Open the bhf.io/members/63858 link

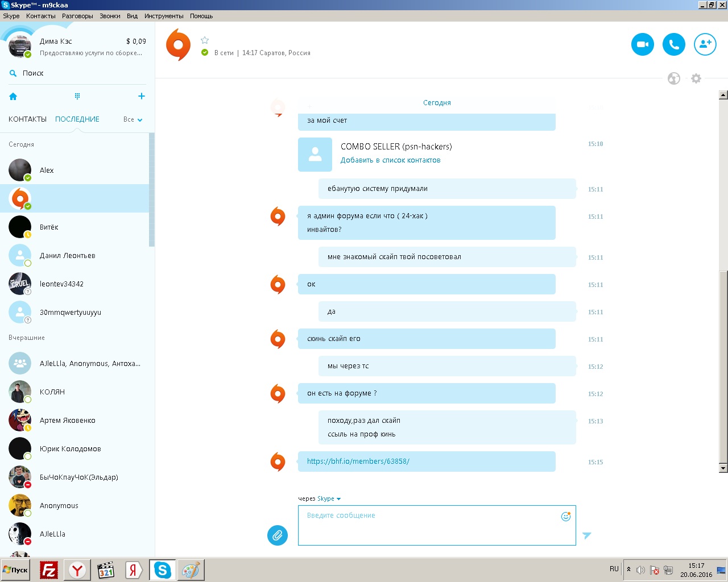coord(358,462)
